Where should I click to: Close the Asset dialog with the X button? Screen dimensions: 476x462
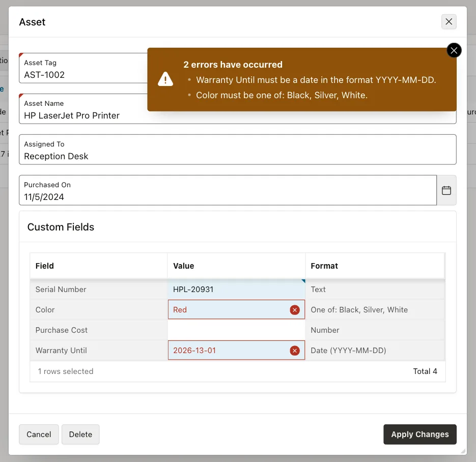[x=449, y=21]
